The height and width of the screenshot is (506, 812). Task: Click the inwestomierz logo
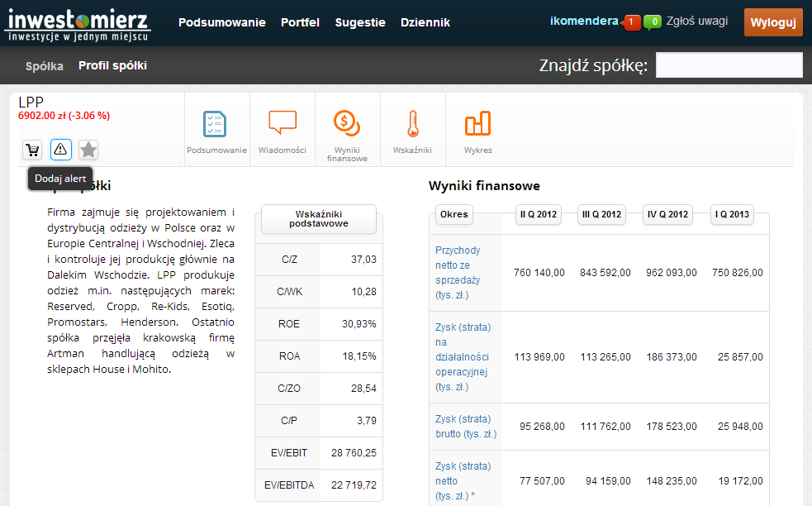(78, 25)
